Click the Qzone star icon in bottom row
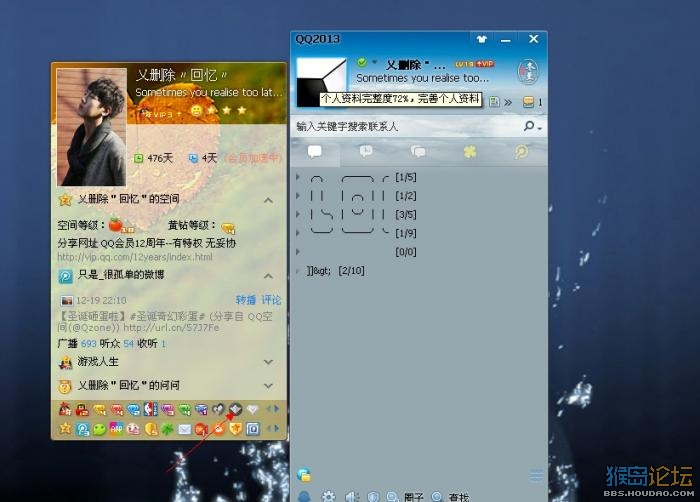 pyautogui.click(x=65, y=429)
